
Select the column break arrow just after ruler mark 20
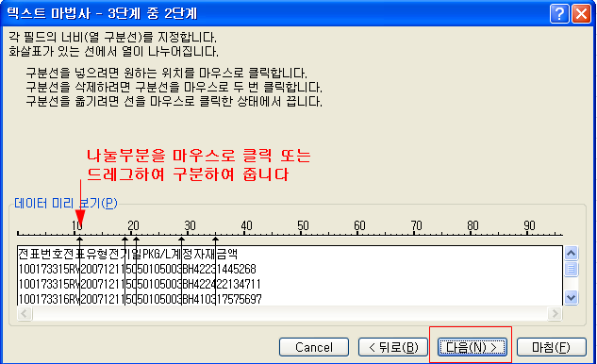137,240
